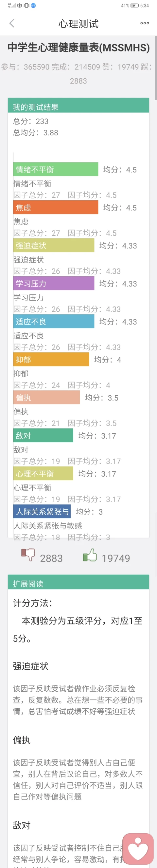Tap the 中学生心理健康量表(MSSMHS) title
This screenshot has width=157, height=868.
79,48
